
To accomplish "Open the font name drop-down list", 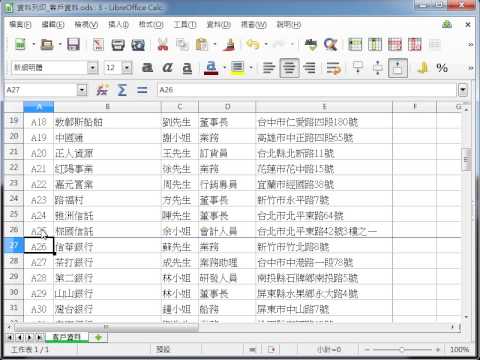I will click(93, 68).
